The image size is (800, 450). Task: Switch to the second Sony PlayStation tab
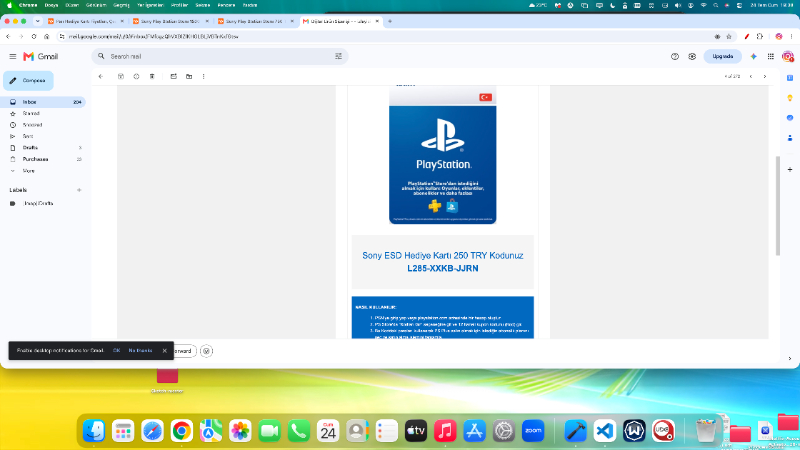(x=170, y=21)
